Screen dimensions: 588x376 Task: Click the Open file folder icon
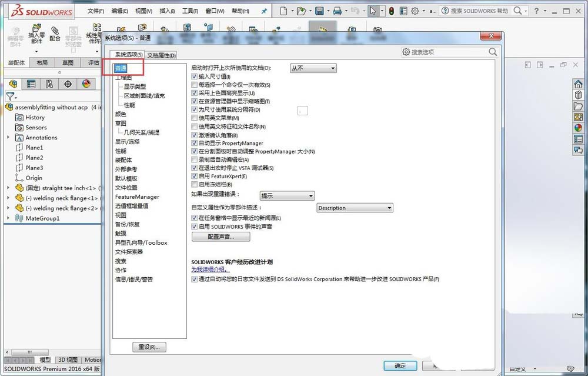click(301, 11)
